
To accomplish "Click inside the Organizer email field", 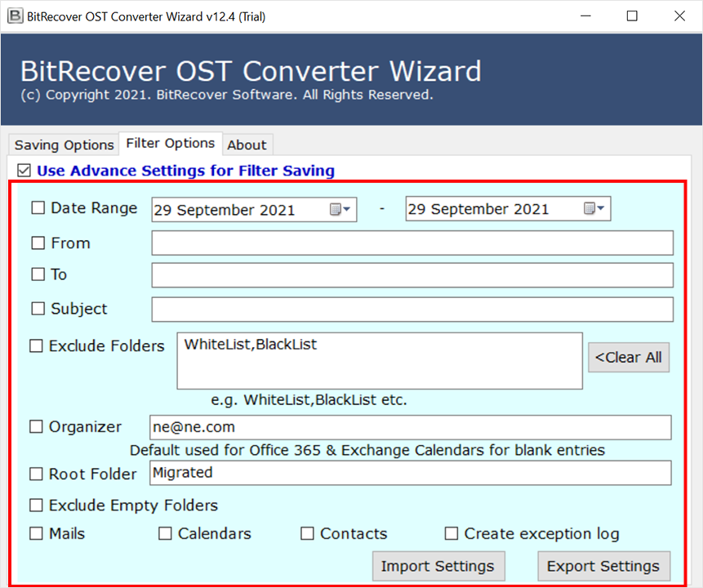I will point(408,427).
